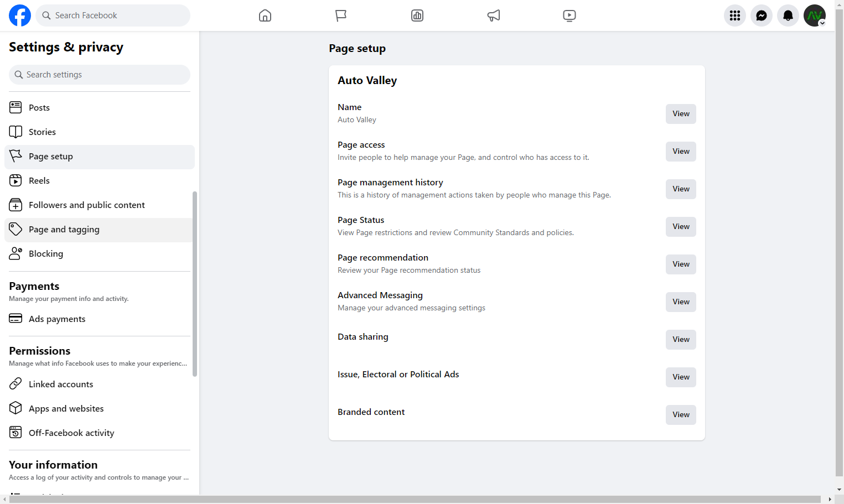Viewport: 844px width, 504px height.
Task: Open Stories settings in sidebar
Action: click(100, 132)
